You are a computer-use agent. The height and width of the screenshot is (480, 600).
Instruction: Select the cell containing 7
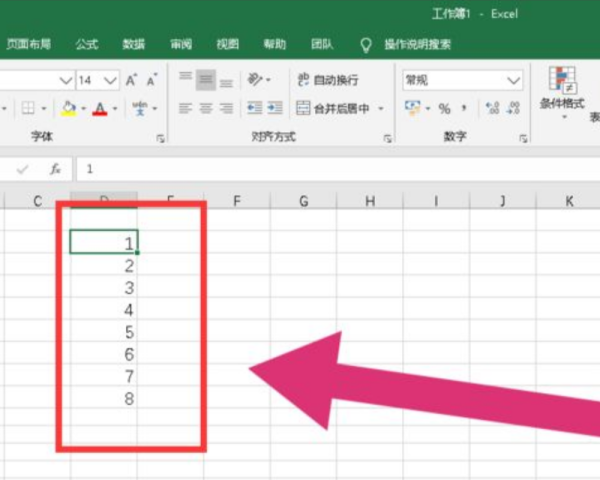[104, 376]
